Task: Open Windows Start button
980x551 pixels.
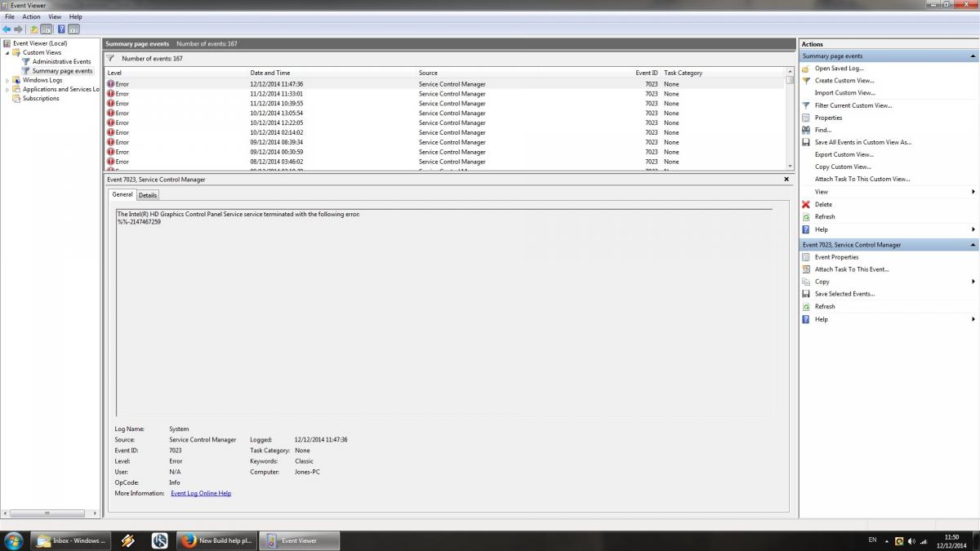Action: 13,540
